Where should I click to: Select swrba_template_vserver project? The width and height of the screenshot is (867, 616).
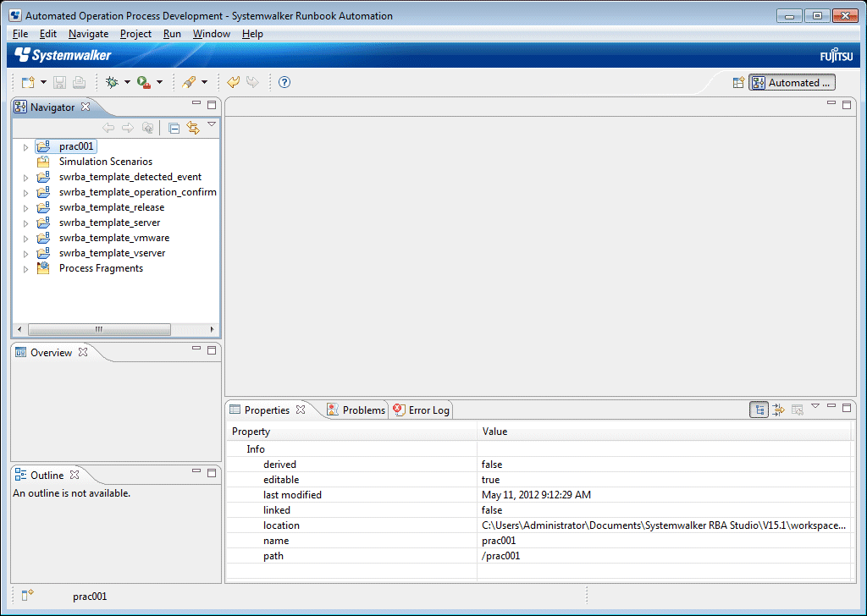coord(113,253)
